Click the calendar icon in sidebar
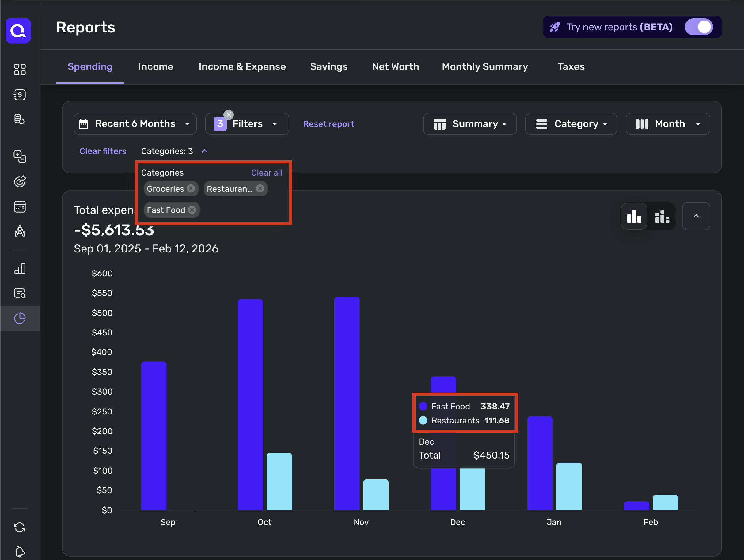 pyautogui.click(x=20, y=207)
